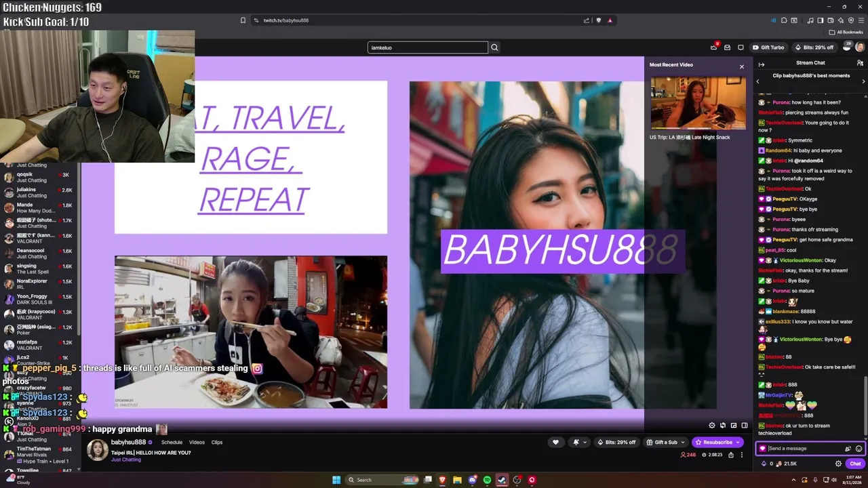Open the three-dot more options menu
This screenshot has width=868, height=488.
coord(741,455)
